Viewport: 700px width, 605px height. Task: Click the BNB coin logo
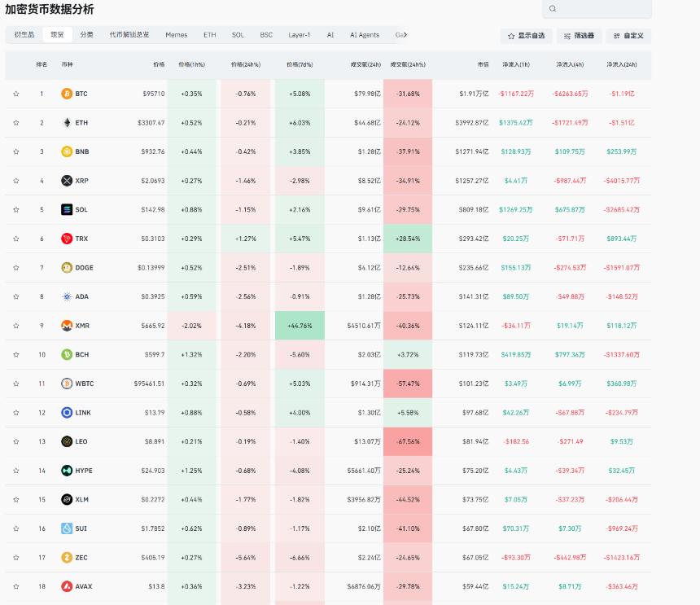point(67,151)
